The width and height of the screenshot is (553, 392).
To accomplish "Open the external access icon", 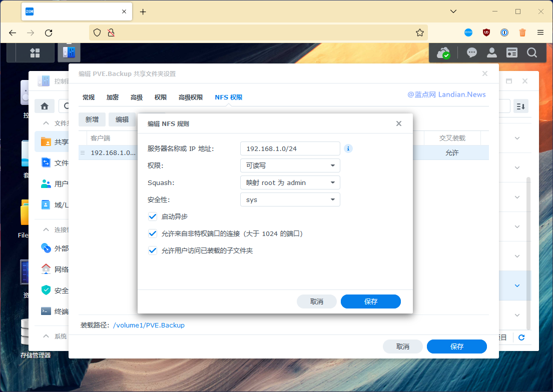I will coord(46,248).
